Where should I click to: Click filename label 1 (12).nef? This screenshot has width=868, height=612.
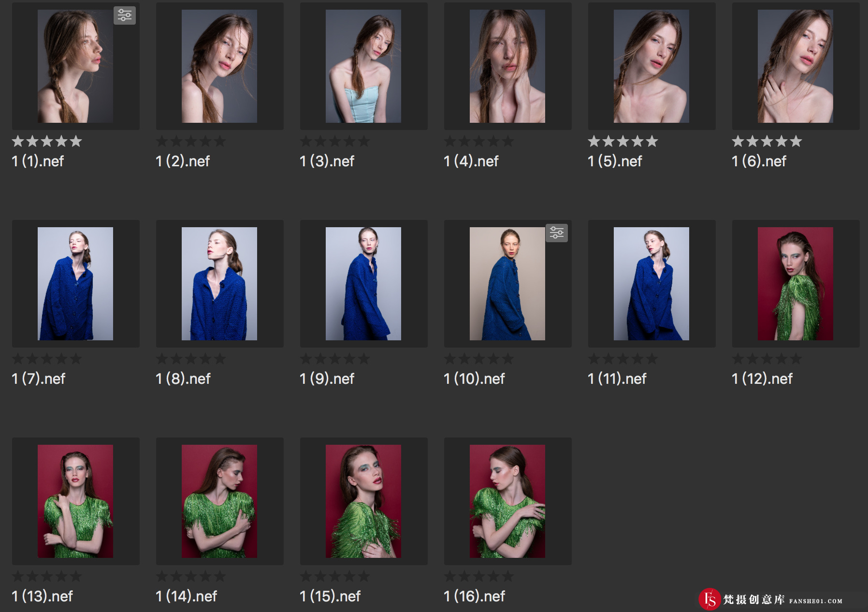click(762, 379)
